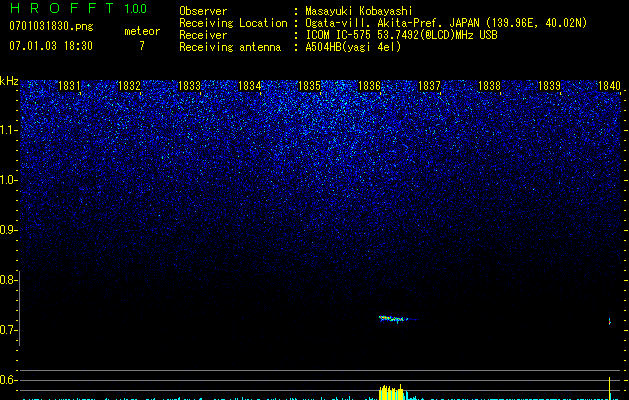Click the Ogata-vill. Akita-Pref. location text
The height and width of the screenshot is (400, 629).
click(446, 23)
